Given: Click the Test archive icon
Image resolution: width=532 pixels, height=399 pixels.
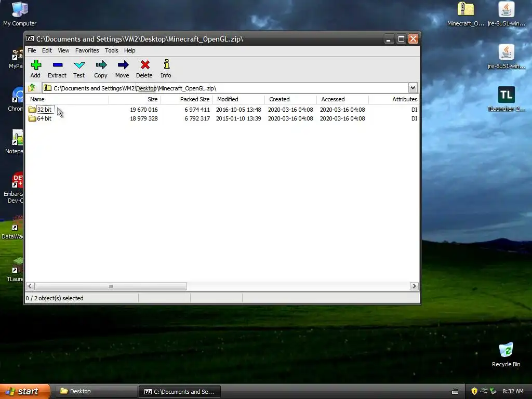Looking at the screenshot, I should (79, 65).
